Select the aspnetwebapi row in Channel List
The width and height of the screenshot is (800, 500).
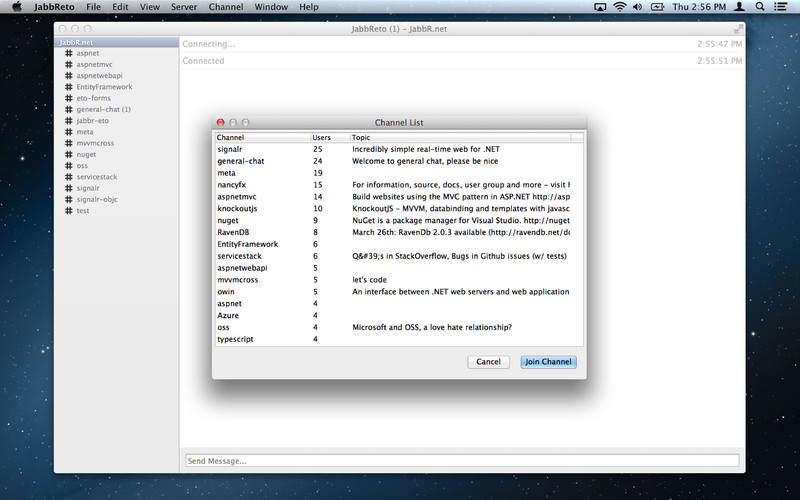[399, 268]
